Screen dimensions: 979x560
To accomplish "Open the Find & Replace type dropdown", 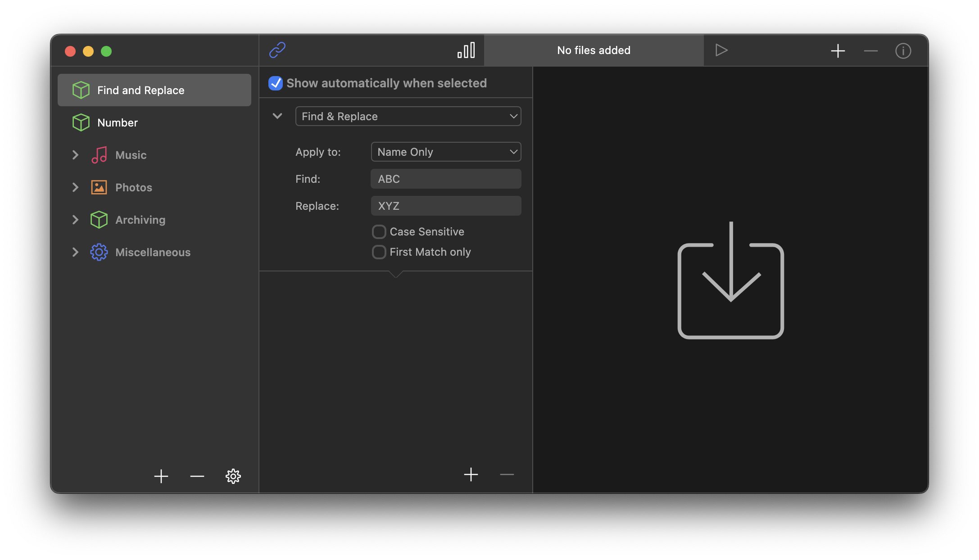I will point(409,116).
